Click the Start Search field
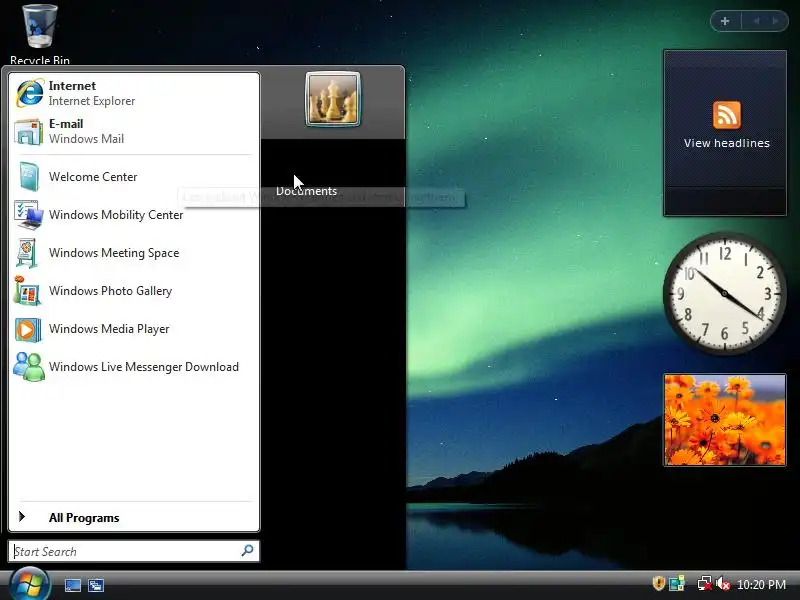Viewport: 800px width, 600px height. coord(134,552)
